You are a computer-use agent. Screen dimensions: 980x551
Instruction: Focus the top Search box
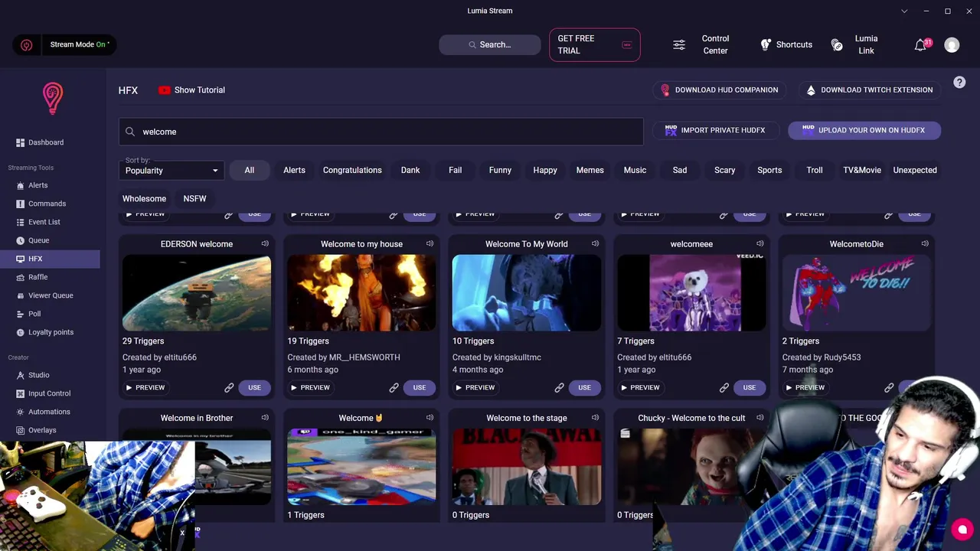tap(490, 45)
